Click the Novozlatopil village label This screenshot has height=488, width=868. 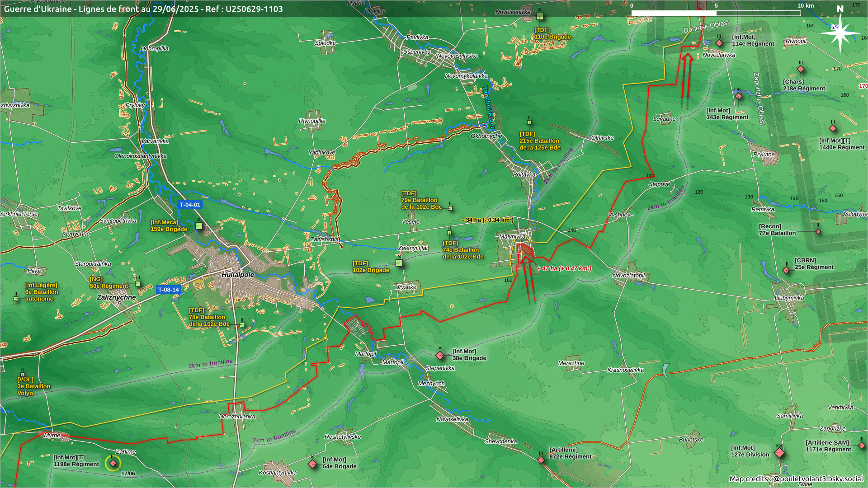pyautogui.click(x=628, y=275)
